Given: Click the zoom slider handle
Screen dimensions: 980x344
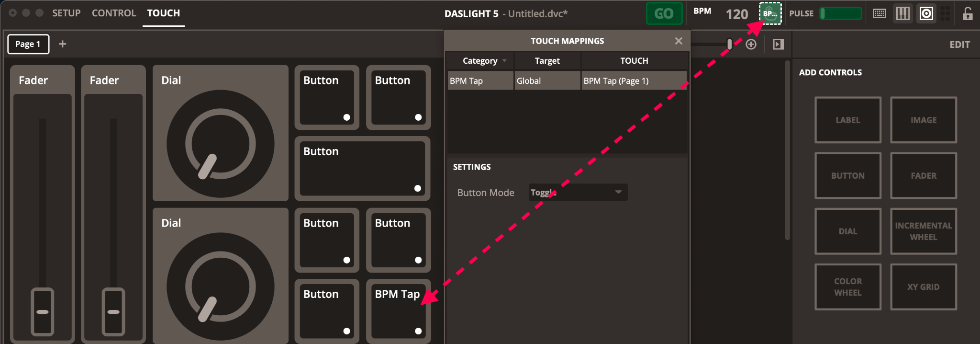Looking at the screenshot, I should tap(729, 45).
